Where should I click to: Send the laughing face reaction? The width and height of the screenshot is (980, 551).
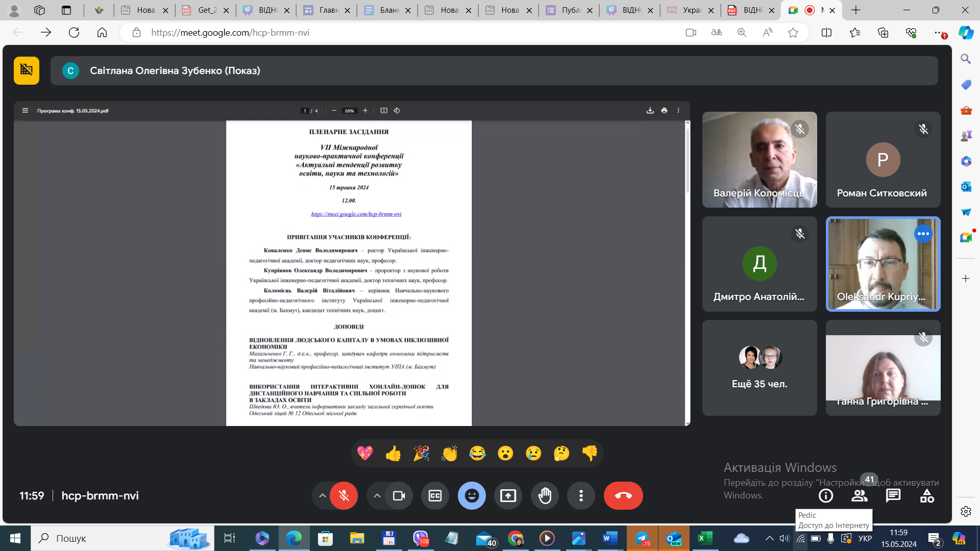(477, 453)
